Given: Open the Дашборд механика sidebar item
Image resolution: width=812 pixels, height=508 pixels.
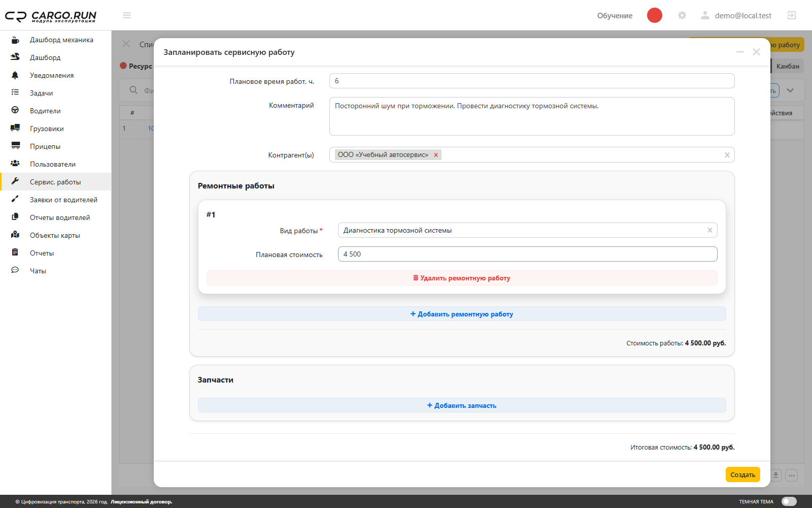Looking at the screenshot, I should click(56, 40).
